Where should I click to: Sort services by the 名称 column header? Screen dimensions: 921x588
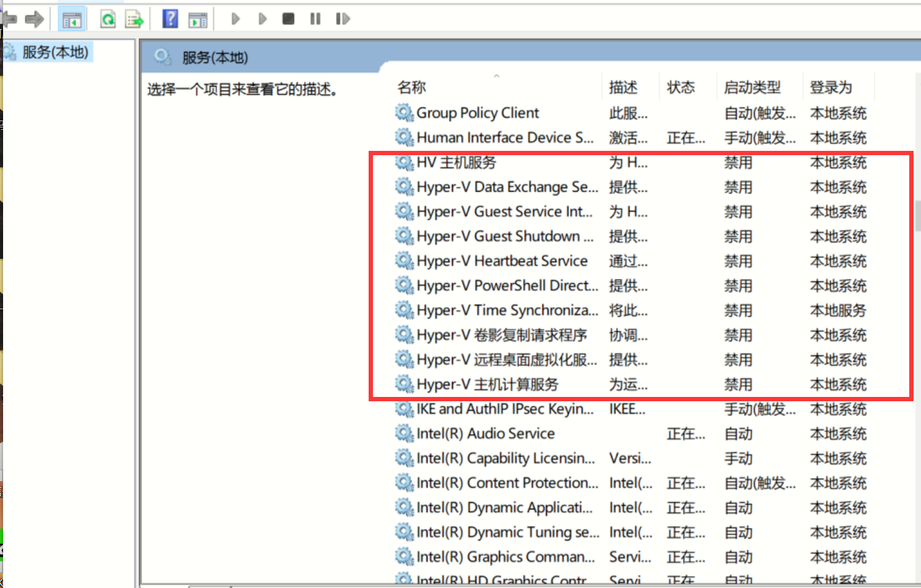pyautogui.click(x=412, y=87)
